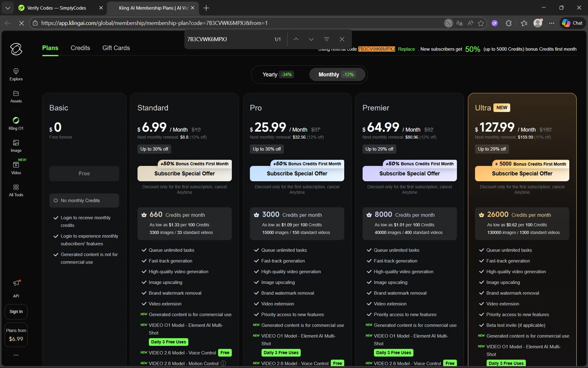This screenshot has width=588, height=368.
Task: Close the Verify Codes browser tab
Action: 101,8
